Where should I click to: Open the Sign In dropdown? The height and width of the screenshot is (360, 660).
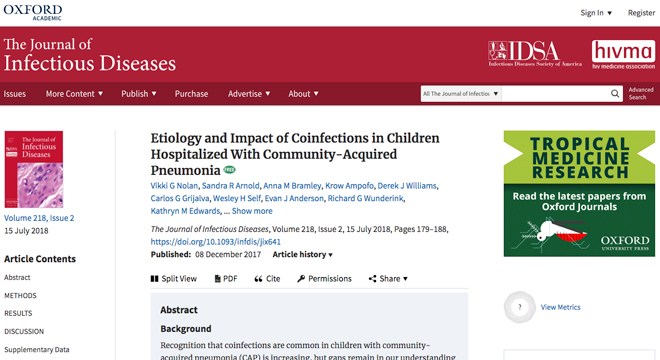(x=596, y=13)
